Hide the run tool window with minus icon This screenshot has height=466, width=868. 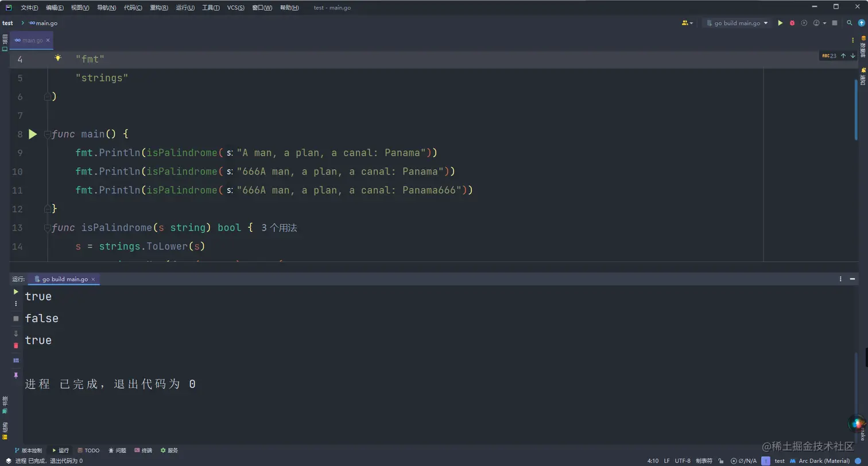[x=852, y=279]
